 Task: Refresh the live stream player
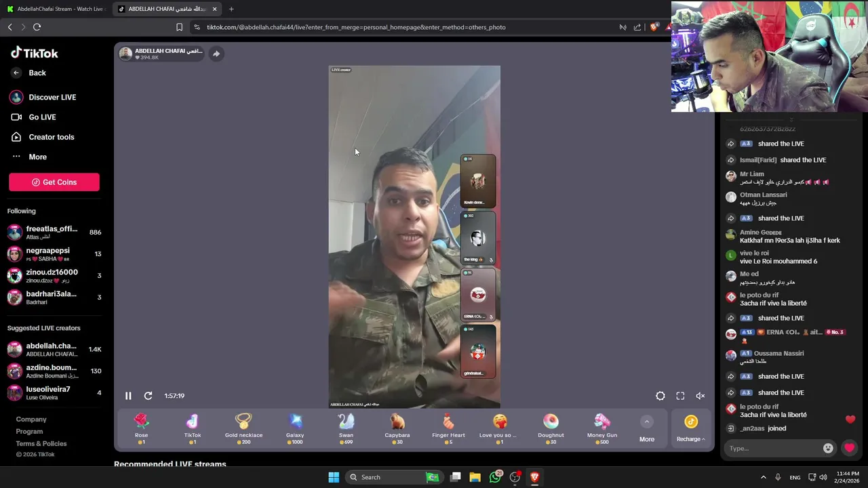[148, 396]
